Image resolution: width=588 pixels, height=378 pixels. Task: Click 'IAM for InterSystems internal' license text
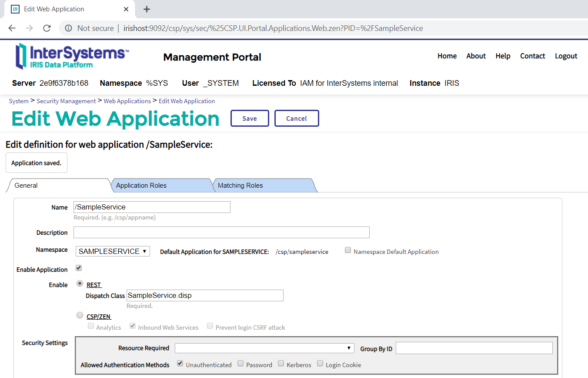tap(349, 83)
